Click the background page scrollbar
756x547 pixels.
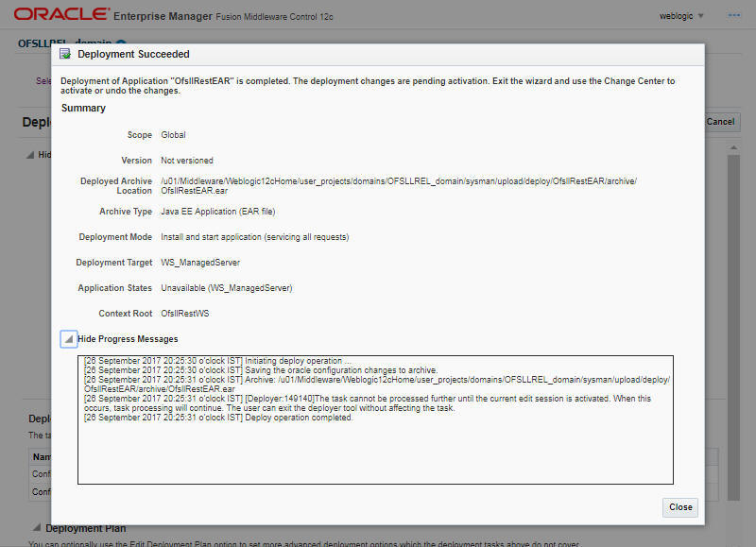(733, 328)
